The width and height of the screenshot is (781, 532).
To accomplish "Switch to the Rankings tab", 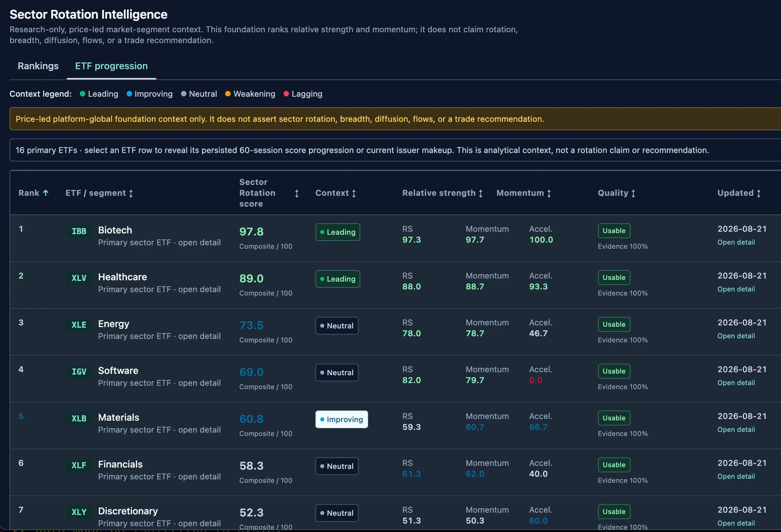I will coord(38,66).
